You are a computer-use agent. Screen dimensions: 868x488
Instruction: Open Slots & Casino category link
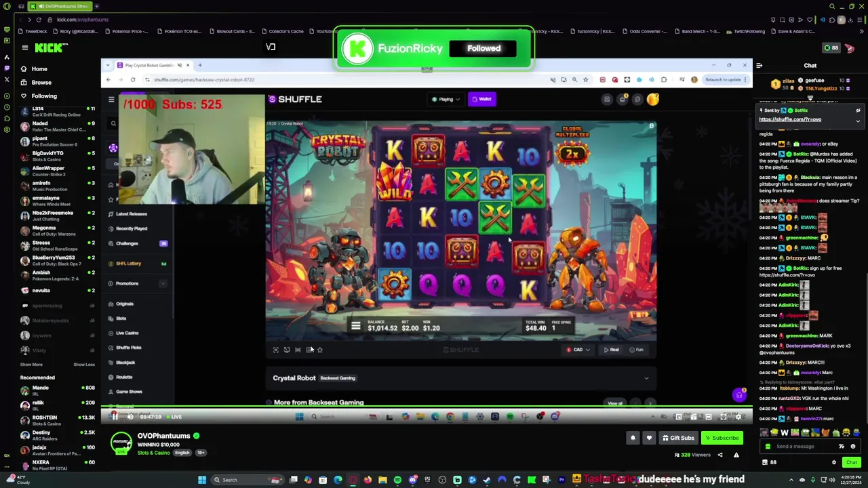click(x=154, y=453)
